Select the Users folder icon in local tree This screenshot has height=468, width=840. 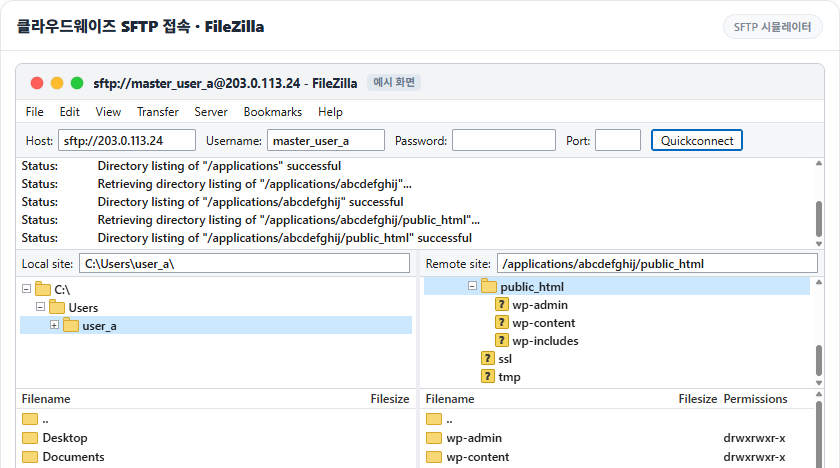tap(57, 307)
